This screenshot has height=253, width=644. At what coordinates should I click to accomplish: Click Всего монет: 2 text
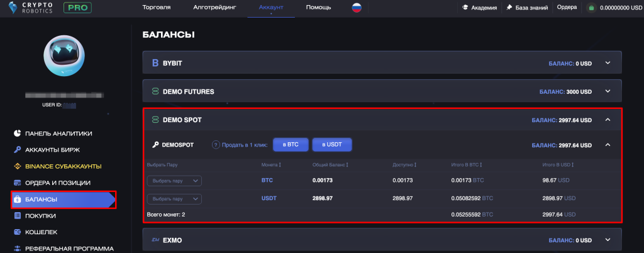click(x=166, y=215)
